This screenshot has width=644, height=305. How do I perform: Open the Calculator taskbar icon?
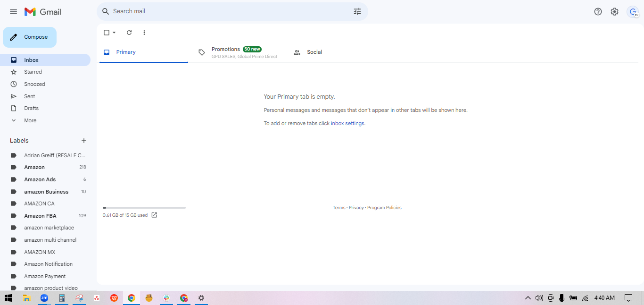[x=61, y=298]
